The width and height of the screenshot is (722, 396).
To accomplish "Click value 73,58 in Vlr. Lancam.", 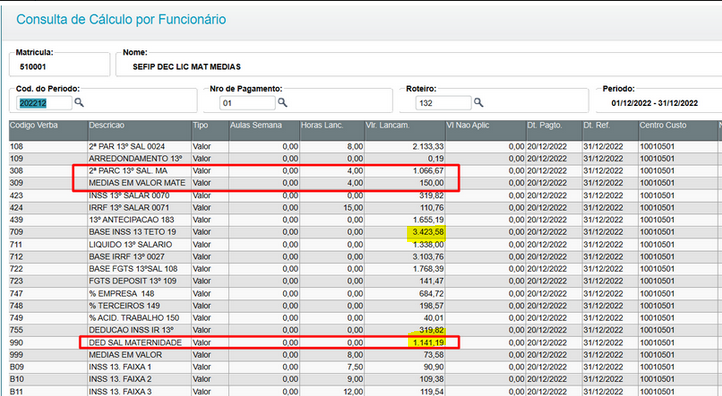I will tap(434, 355).
